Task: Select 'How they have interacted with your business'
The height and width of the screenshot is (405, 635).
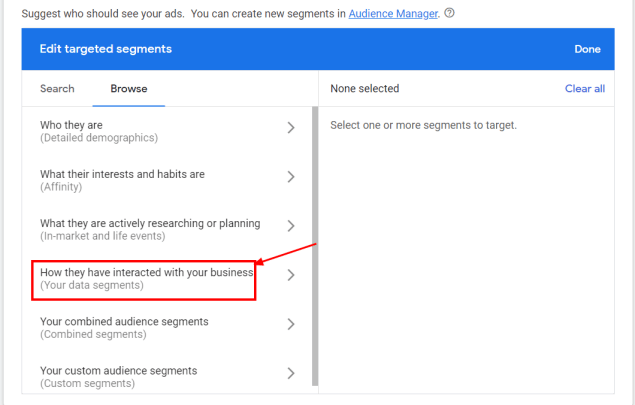Action: 147,279
